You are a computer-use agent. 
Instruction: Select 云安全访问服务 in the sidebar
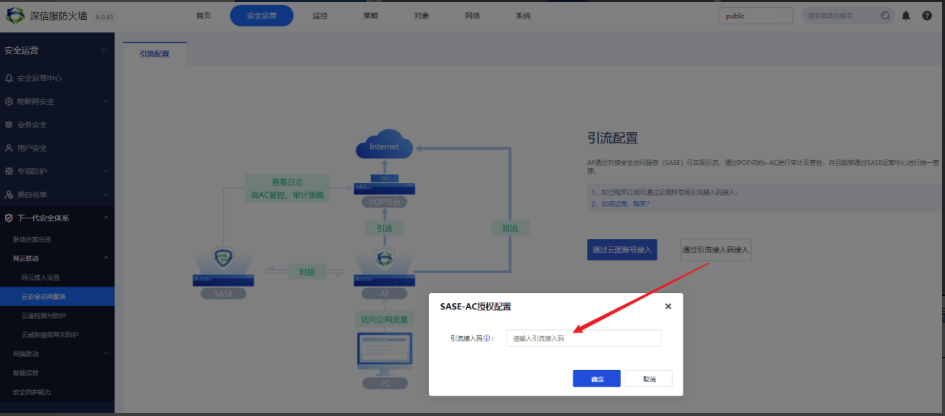tap(57, 297)
